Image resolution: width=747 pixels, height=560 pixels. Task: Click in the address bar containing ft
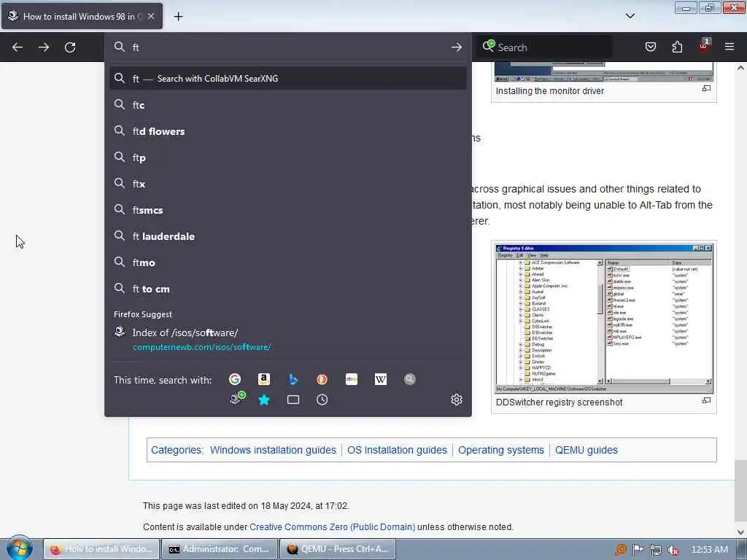[x=286, y=47]
